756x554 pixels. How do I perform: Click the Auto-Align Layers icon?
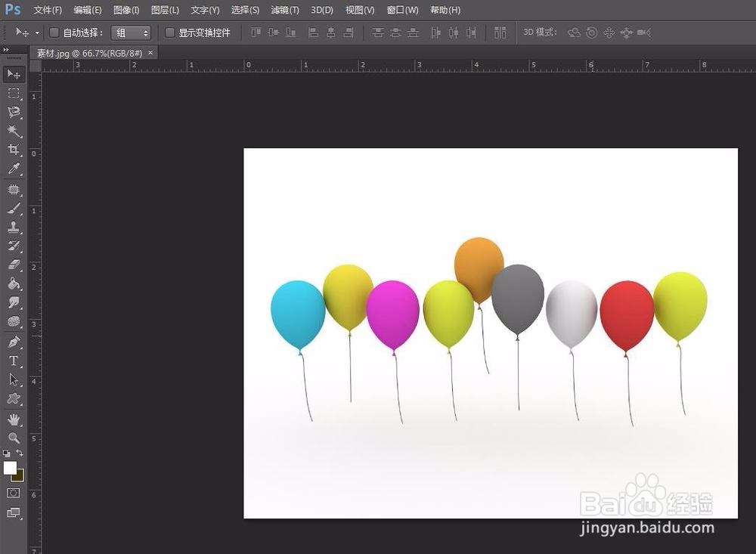tap(500, 32)
